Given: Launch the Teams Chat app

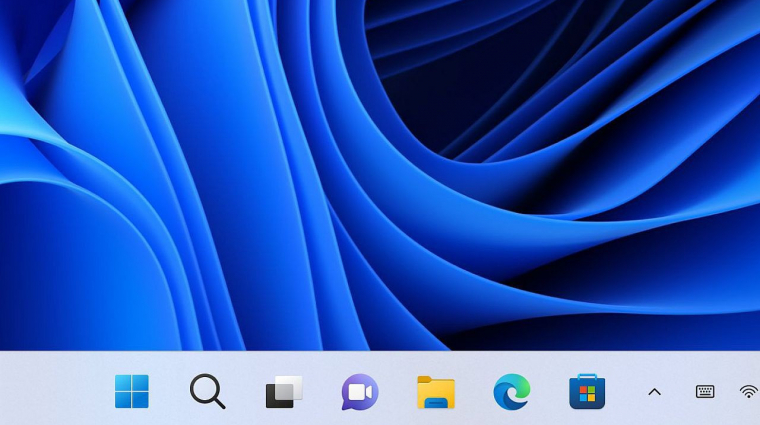Looking at the screenshot, I should (360, 392).
